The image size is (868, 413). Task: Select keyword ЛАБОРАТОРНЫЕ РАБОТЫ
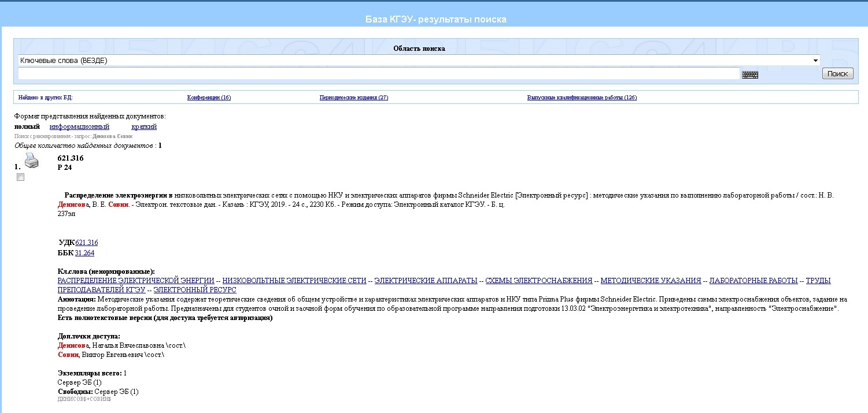click(x=754, y=281)
